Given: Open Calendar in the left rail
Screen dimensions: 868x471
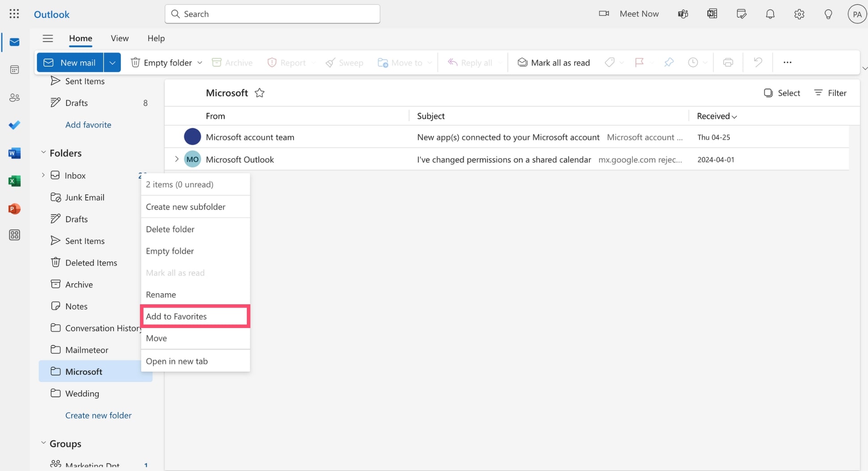Looking at the screenshot, I should 14,70.
